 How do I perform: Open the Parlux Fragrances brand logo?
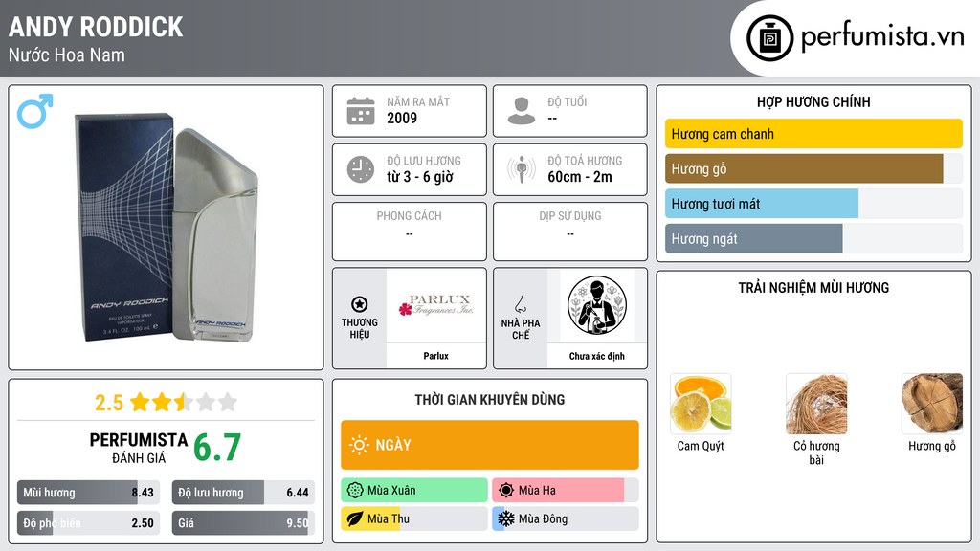[436, 305]
